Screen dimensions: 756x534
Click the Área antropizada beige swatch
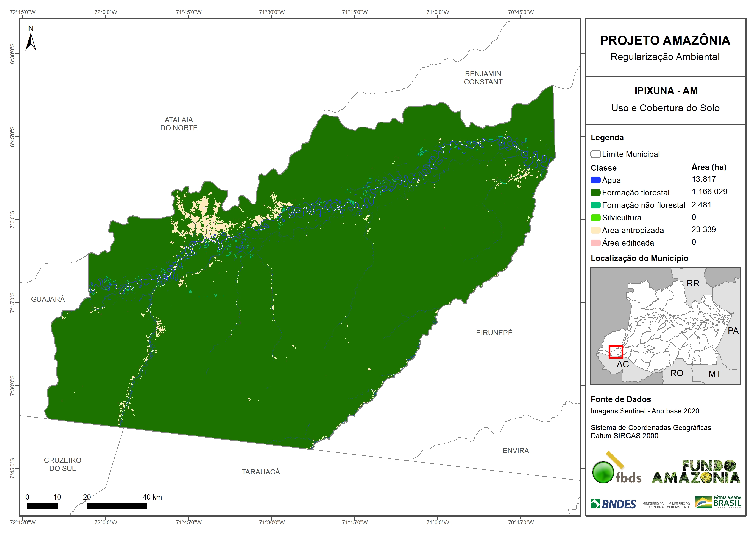tap(595, 230)
